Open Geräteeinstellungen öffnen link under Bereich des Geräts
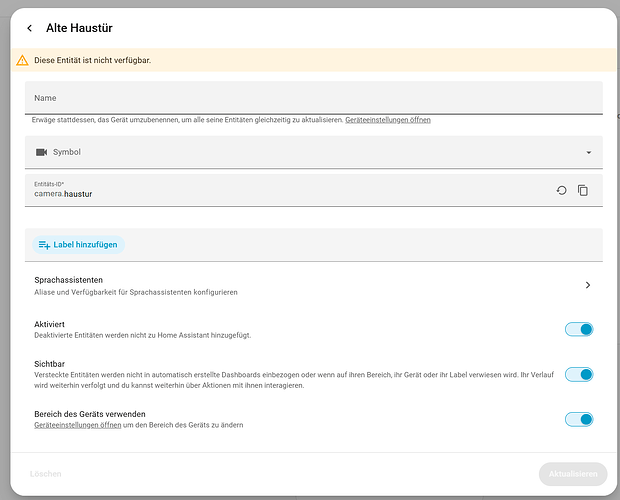 point(78,425)
